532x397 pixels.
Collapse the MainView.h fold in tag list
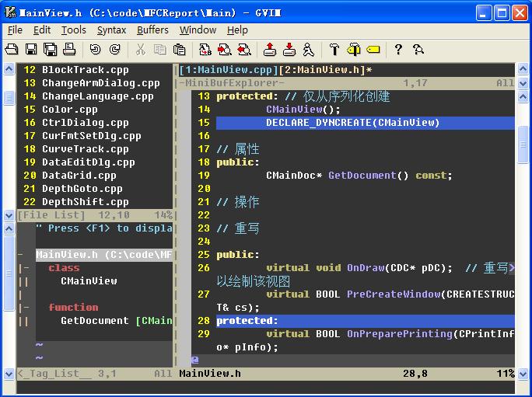[23, 255]
